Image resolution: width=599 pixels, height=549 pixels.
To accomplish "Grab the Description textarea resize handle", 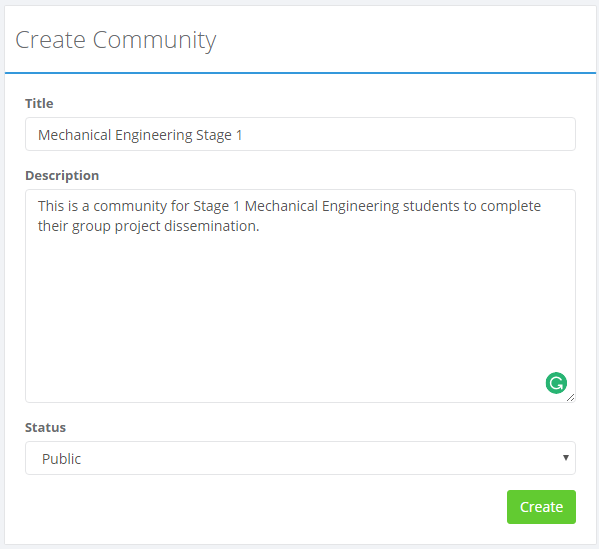I will pyautogui.click(x=570, y=398).
